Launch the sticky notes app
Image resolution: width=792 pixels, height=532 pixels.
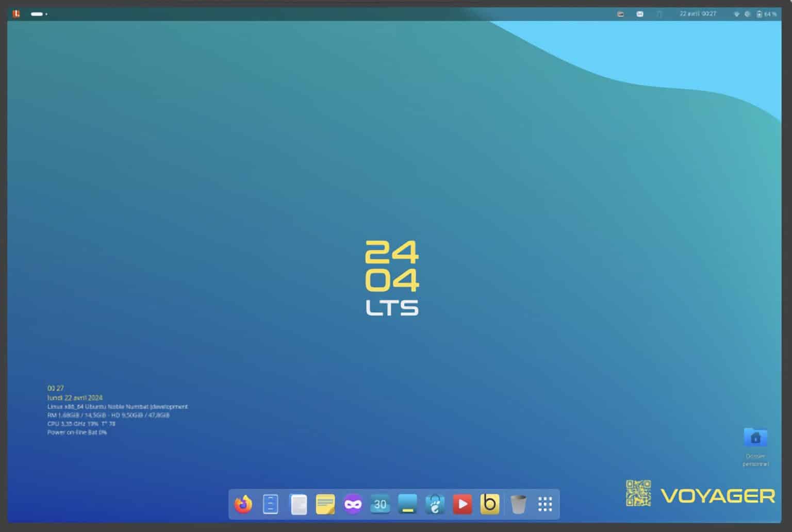point(325,505)
